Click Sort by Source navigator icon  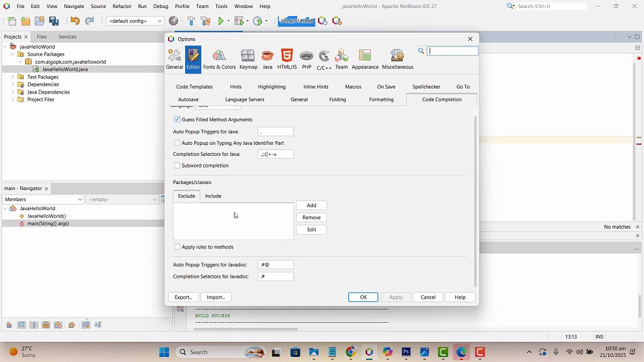tap(98, 325)
